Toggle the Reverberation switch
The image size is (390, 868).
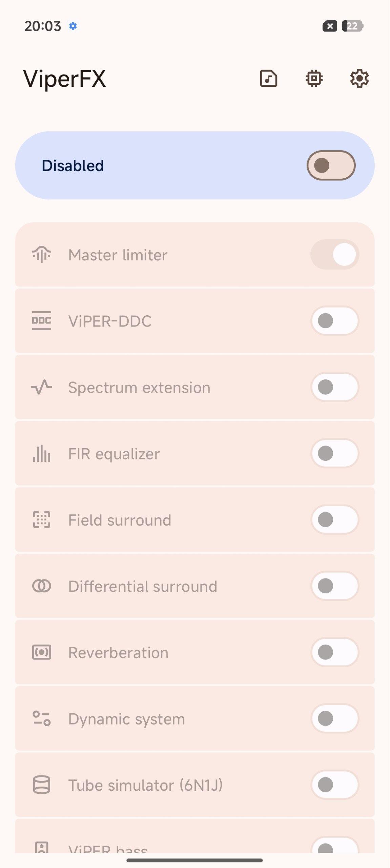click(334, 652)
